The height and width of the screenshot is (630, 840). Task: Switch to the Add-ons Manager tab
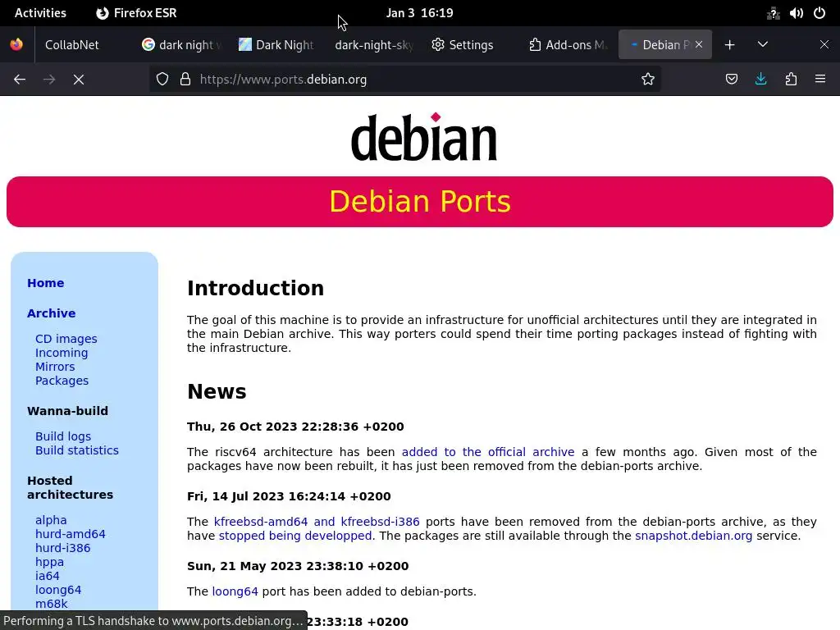coord(568,45)
